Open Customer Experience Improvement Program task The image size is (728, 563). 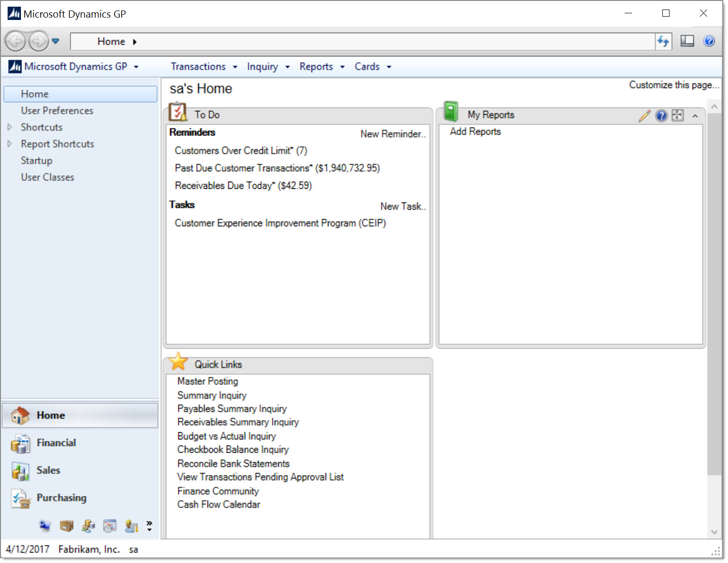(281, 223)
